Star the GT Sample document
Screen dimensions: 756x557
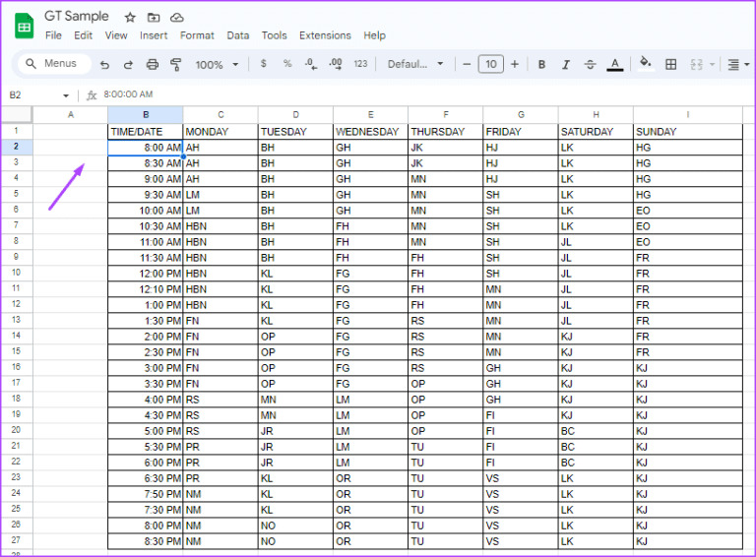click(x=130, y=18)
